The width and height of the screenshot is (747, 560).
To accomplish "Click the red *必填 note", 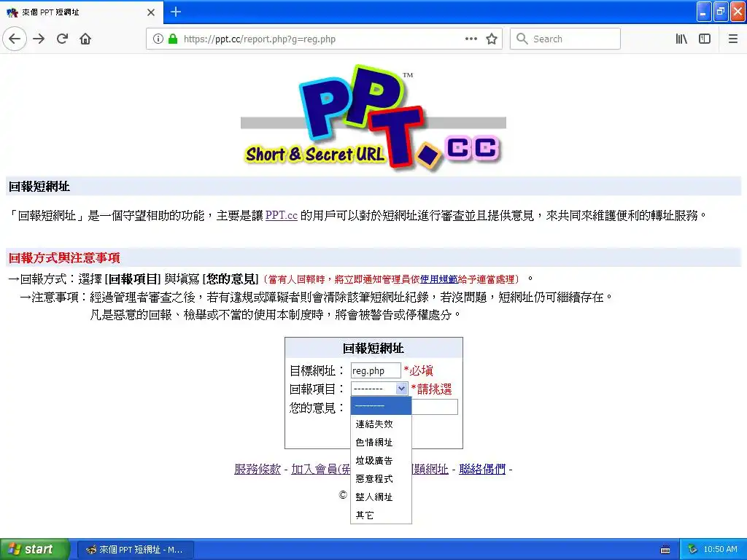I will [x=418, y=370].
